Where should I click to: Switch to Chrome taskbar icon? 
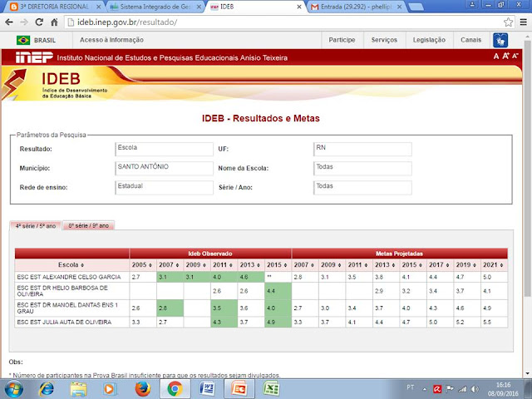[x=175, y=389]
